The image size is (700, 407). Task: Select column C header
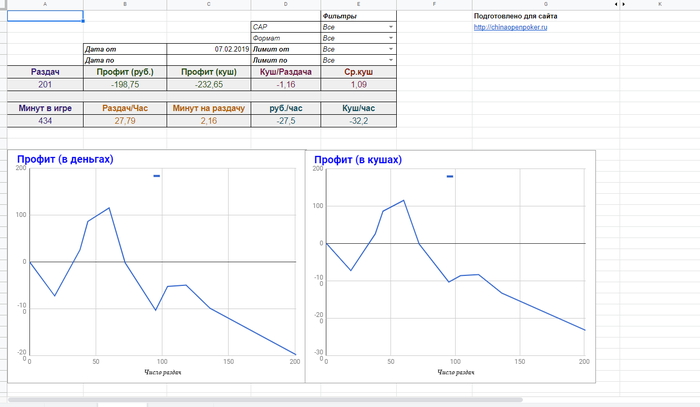click(x=209, y=4)
